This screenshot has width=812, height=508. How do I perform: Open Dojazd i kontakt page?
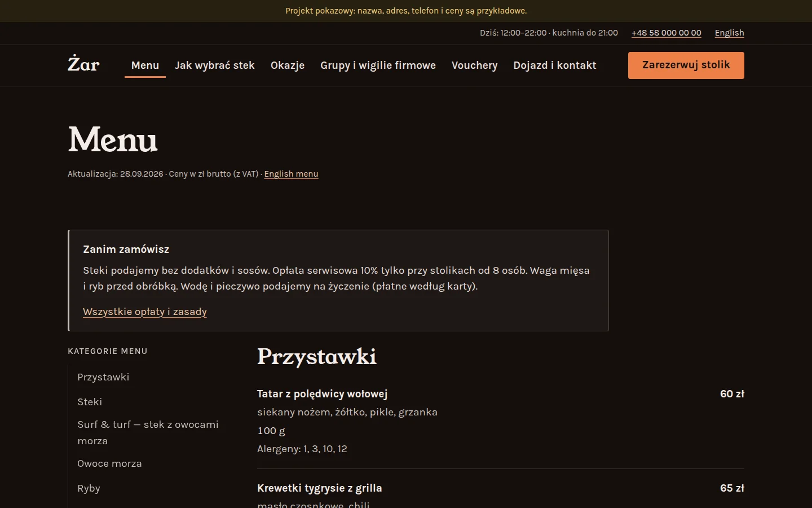[555, 65]
